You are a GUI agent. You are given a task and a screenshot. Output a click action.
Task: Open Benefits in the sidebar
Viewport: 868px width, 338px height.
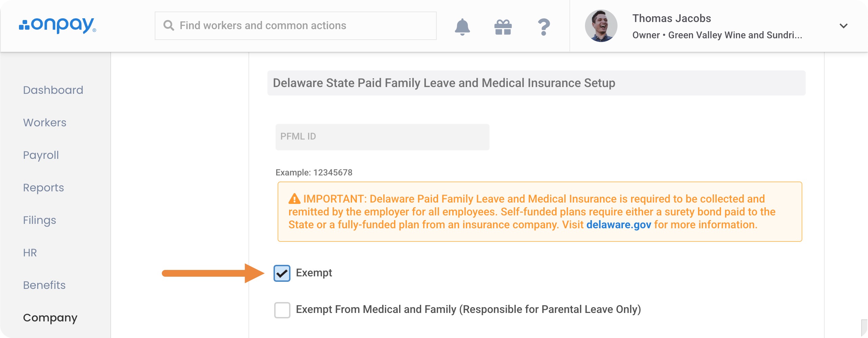click(44, 285)
